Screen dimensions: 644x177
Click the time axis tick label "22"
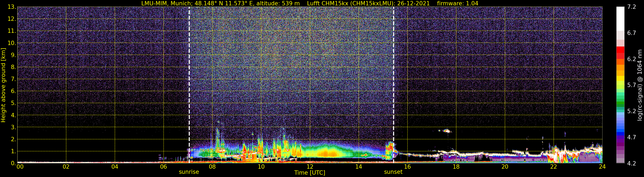(x=554, y=167)
